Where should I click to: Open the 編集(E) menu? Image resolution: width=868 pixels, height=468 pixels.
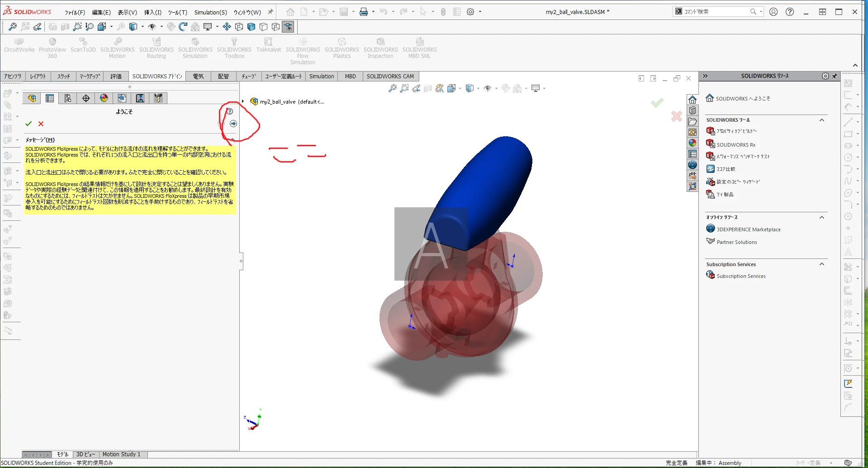(x=101, y=12)
